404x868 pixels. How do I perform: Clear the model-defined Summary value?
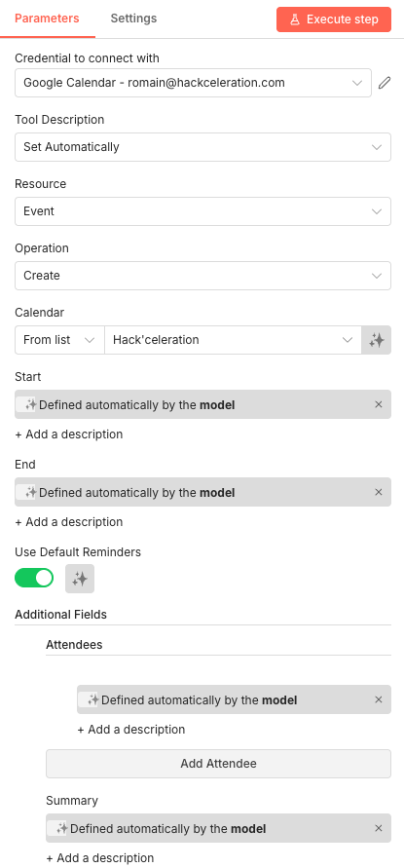coord(379,828)
